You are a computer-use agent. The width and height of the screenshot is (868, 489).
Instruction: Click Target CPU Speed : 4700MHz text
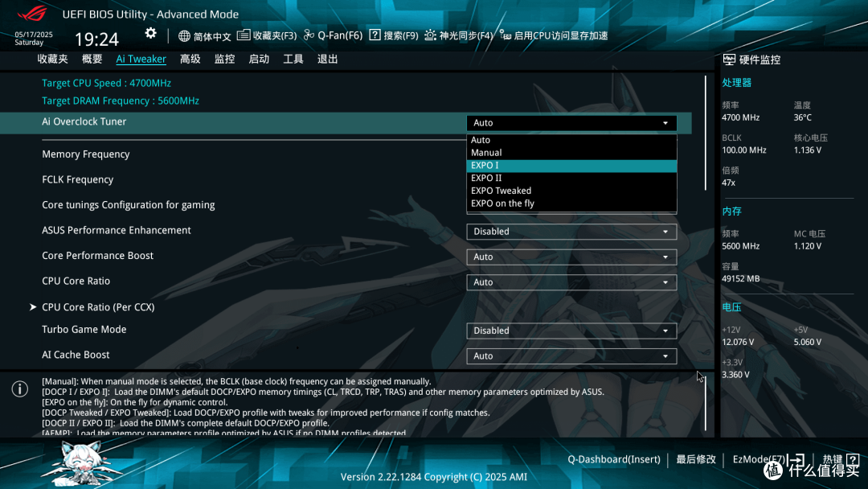(x=106, y=83)
